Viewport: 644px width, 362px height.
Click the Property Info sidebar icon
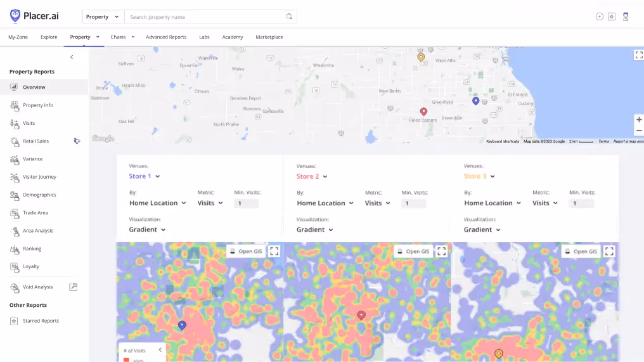15,106
